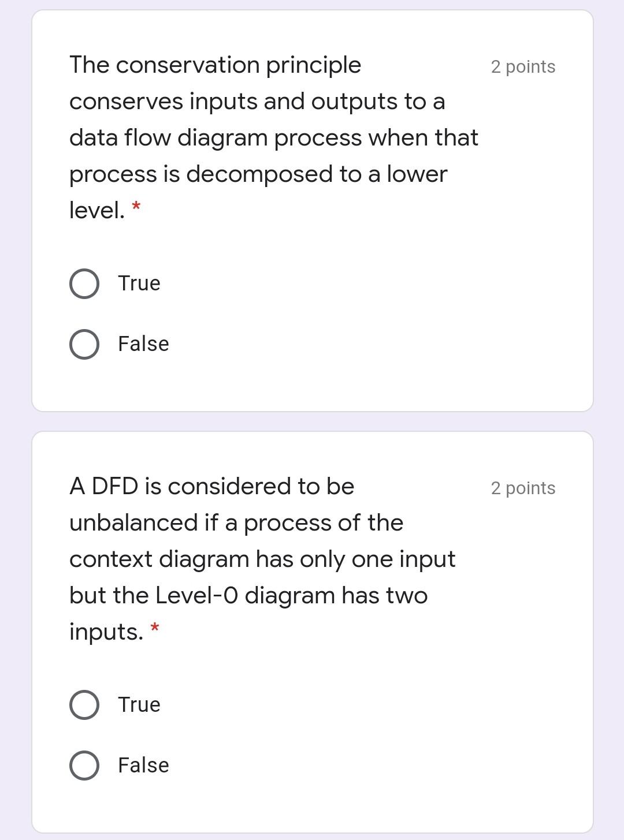Select True for the conservation principle question
Screen dimensions: 624x840
click(84, 283)
